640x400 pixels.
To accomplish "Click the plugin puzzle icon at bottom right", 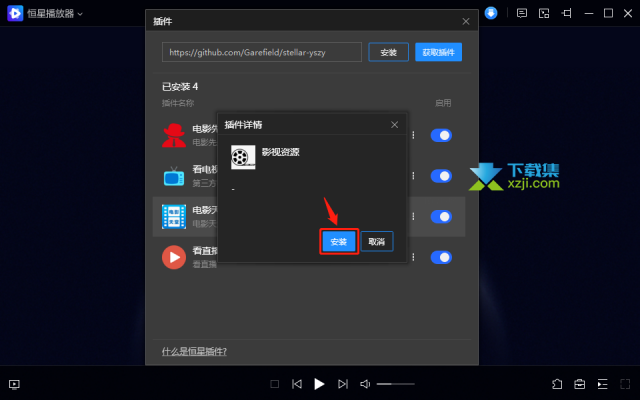I will pyautogui.click(x=557, y=384).
